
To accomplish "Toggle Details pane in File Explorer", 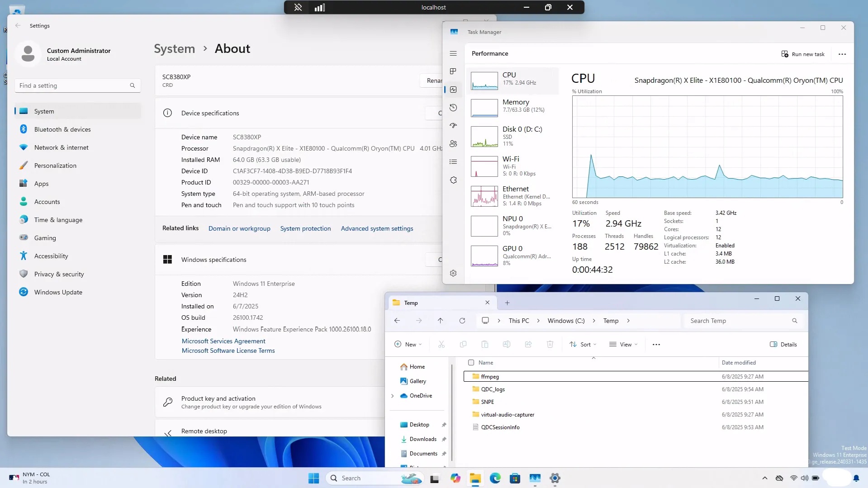I will coord(783,344).
